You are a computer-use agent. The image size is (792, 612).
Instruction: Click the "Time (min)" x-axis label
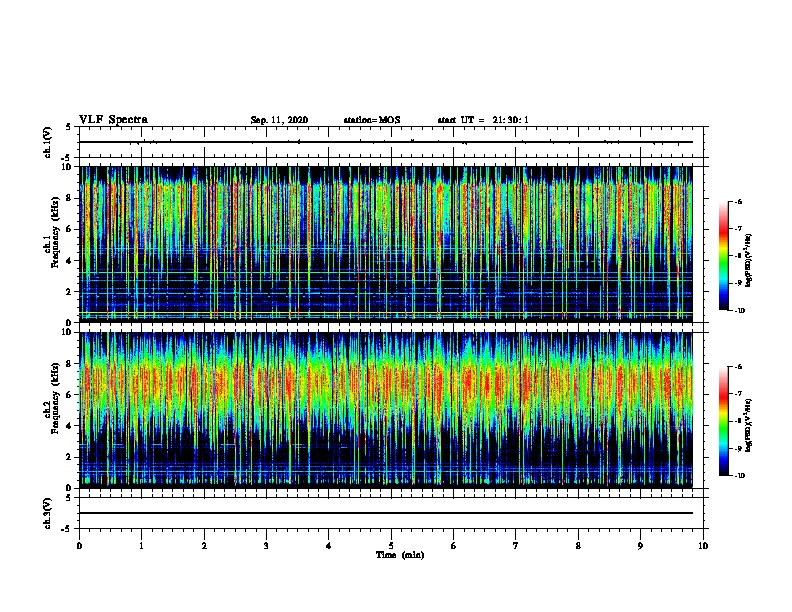(400, 555)
